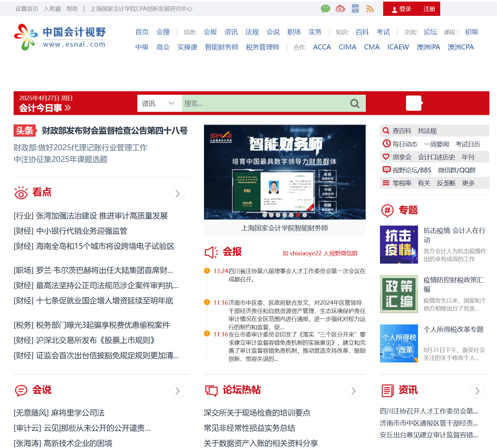The height and width of the screenshot is (448, 497).
Task: Expand the 论坛热帖 section arrow
Action: [353, 391]
